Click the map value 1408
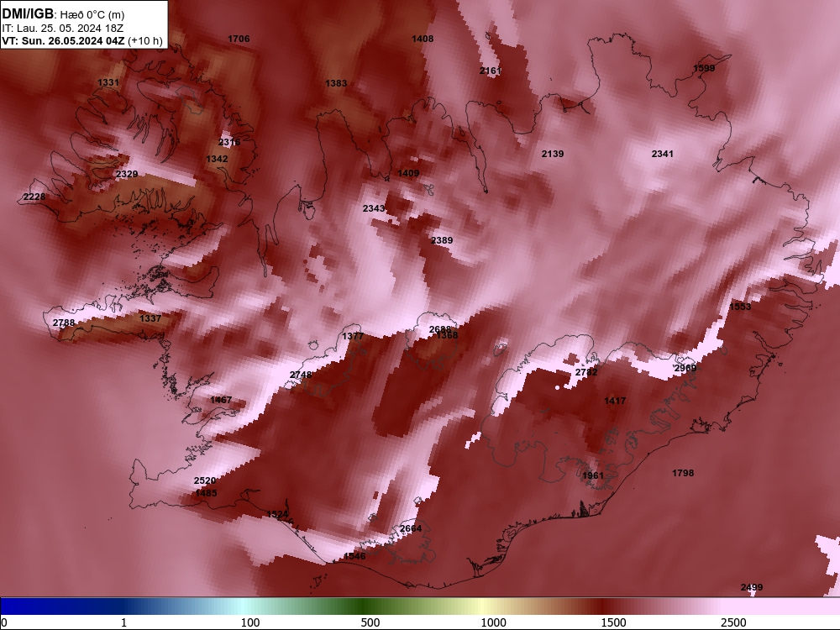Image resolution: width=840 pixels, height=630 pixels. 423,39
